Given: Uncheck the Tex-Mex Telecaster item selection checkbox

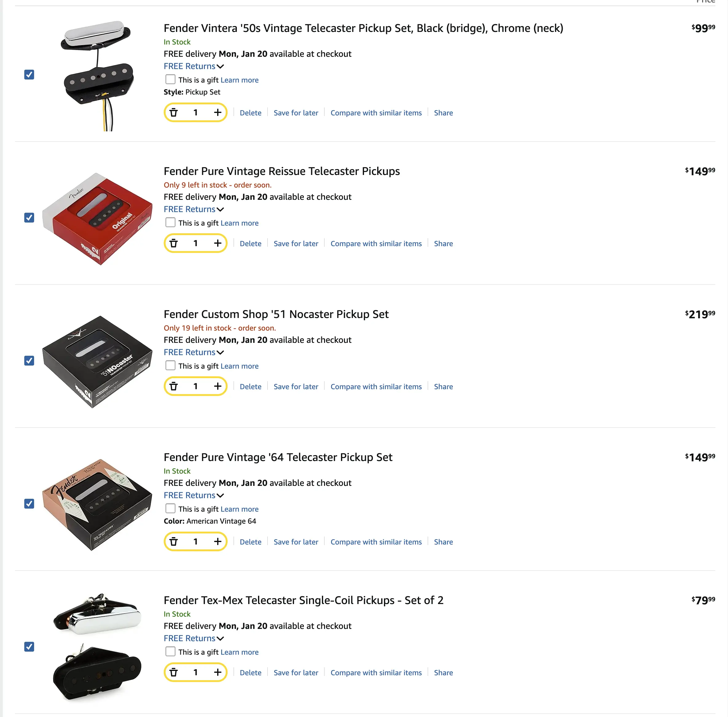Looking at the screenshot, I should coord(29,647).
